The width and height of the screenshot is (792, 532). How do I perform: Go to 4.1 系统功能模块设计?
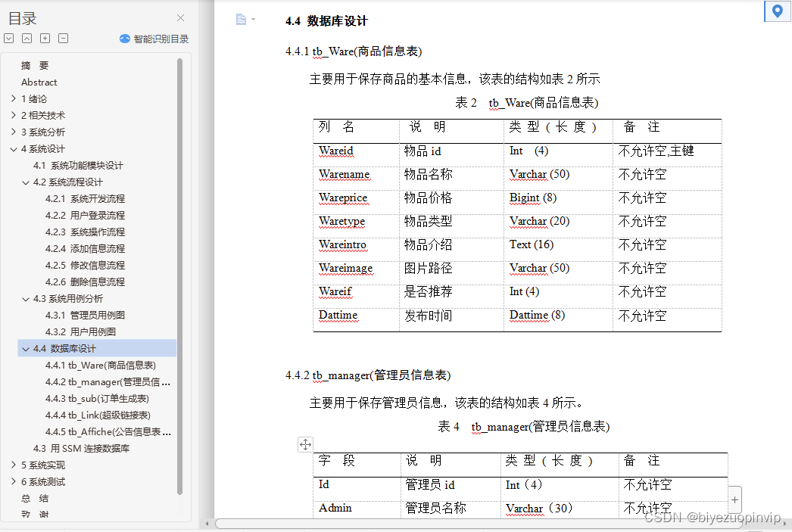pos(78,166)
